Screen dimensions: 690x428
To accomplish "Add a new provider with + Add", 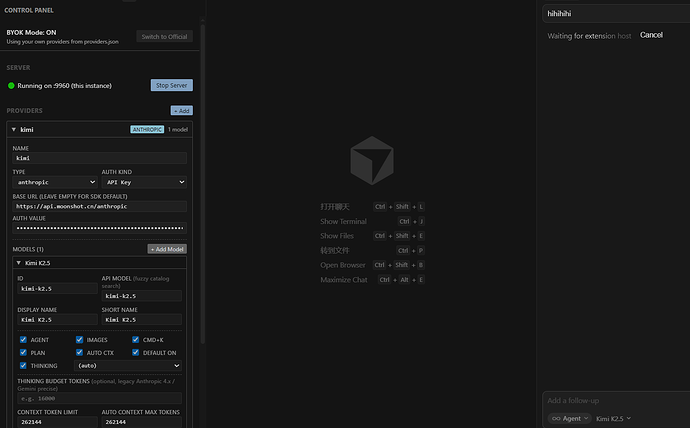I will tap(182, 111).
